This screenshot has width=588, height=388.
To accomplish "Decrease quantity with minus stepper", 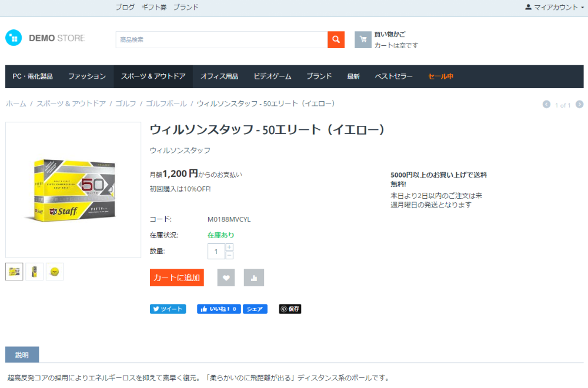I will tap(229, 255).
